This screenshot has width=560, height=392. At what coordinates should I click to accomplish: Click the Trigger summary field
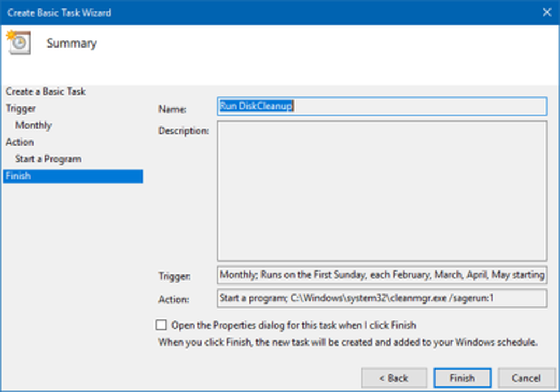[x=381, y=275]
